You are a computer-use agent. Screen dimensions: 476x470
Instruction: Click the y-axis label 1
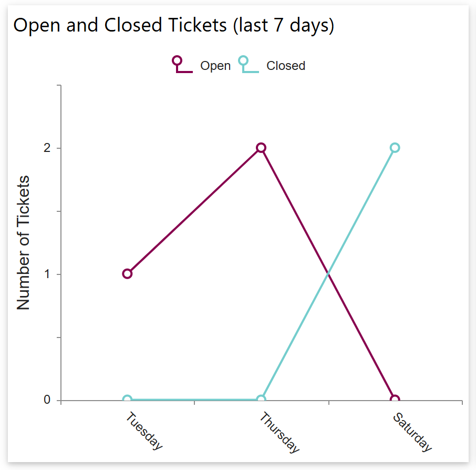47,274
